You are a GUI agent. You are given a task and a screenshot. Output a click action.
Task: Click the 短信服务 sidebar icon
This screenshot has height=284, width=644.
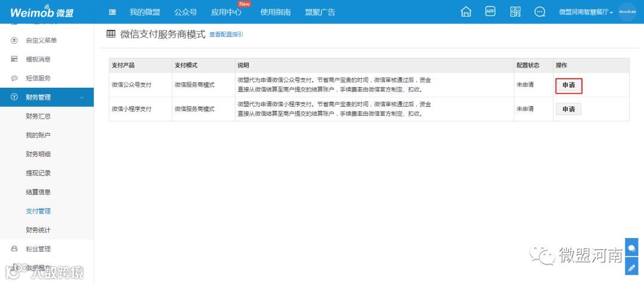pyautogui.click(x=14, y=78)
